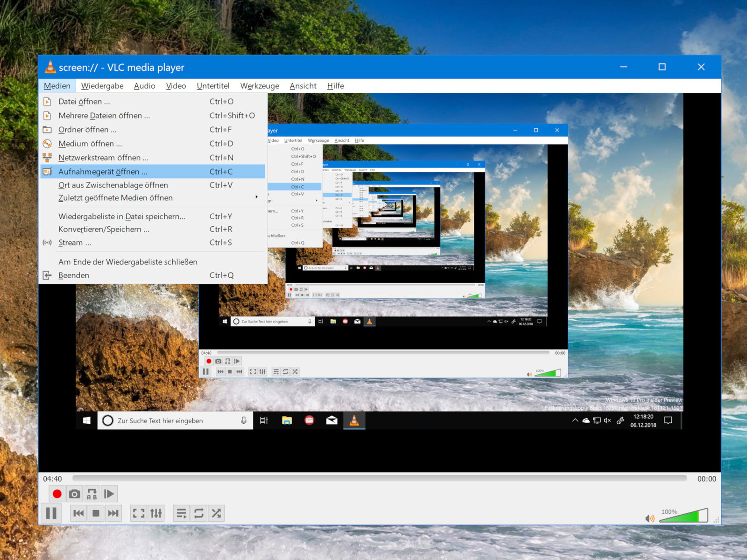
Task: Maximize the VLC main window
Action: [x=662, y=67]
